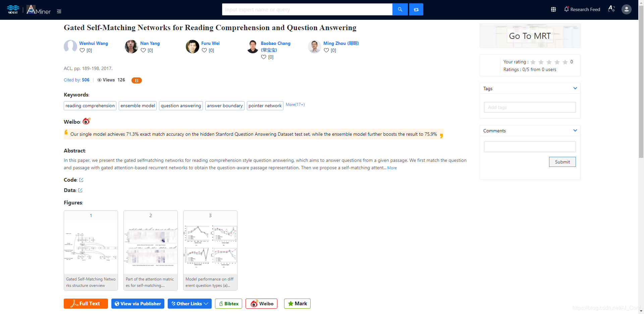Open Furu Wei's profile photo
644x314 pixels.
193,47
